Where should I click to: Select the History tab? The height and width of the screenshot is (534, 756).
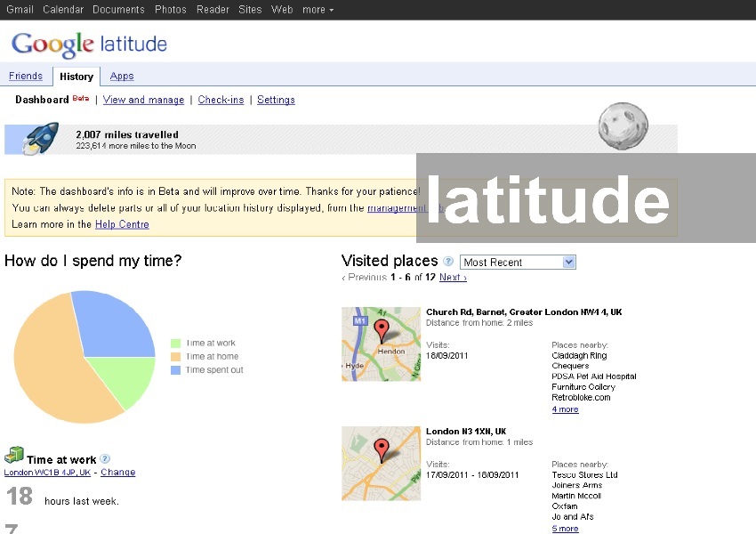76,77
